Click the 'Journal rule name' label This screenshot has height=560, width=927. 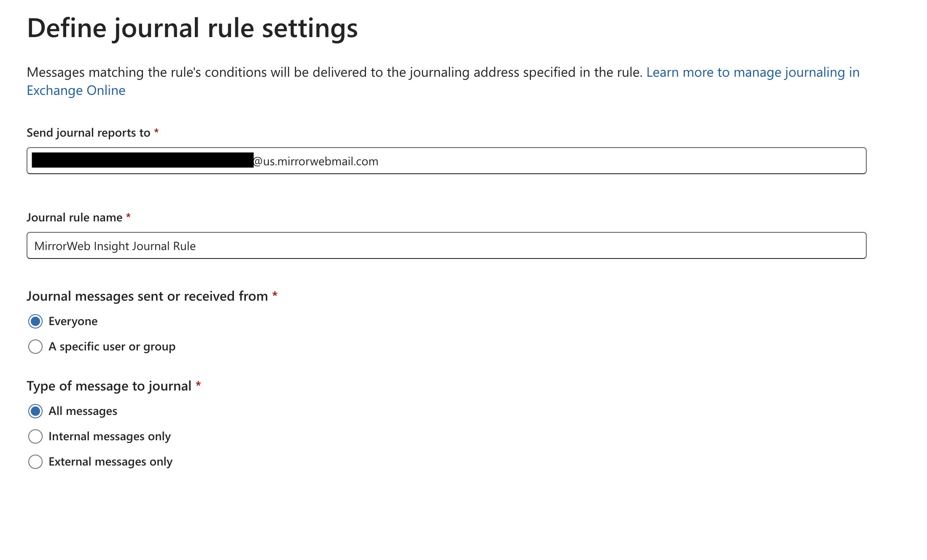click(75, 218)
